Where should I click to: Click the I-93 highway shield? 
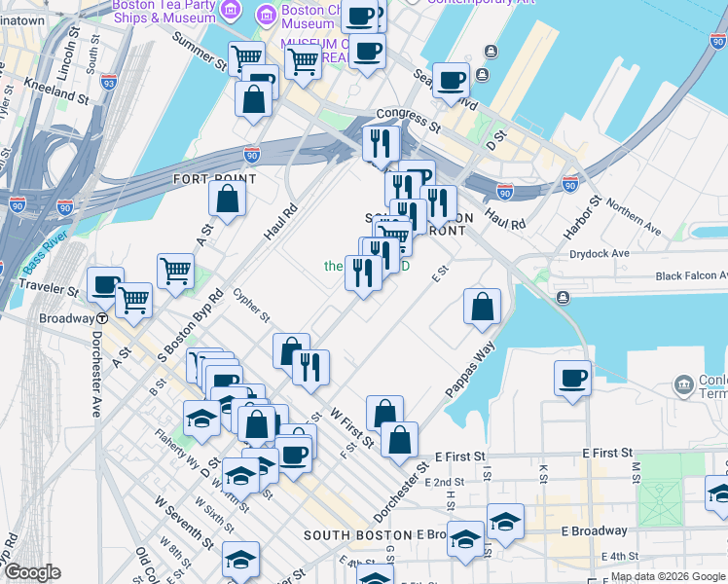108,82
